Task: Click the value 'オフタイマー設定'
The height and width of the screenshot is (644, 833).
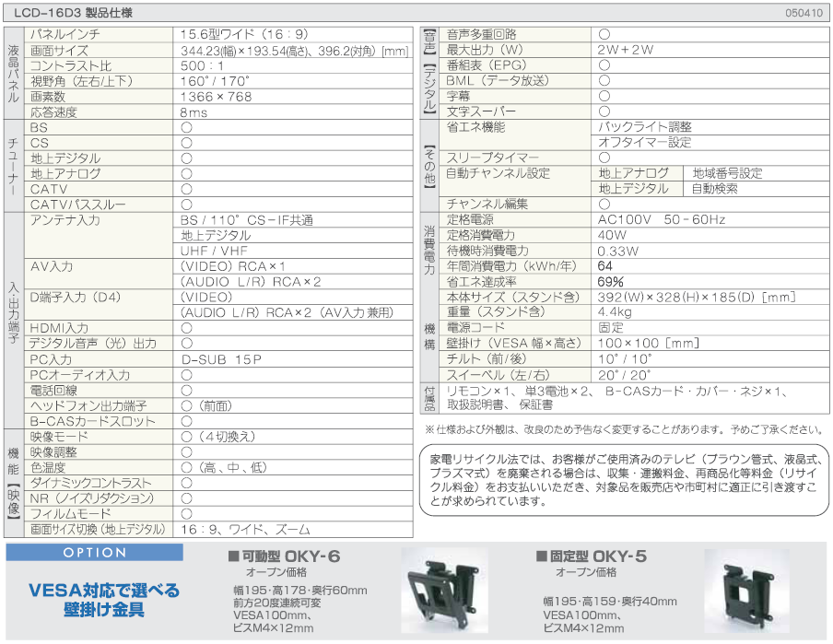Action: click(645, 143)
